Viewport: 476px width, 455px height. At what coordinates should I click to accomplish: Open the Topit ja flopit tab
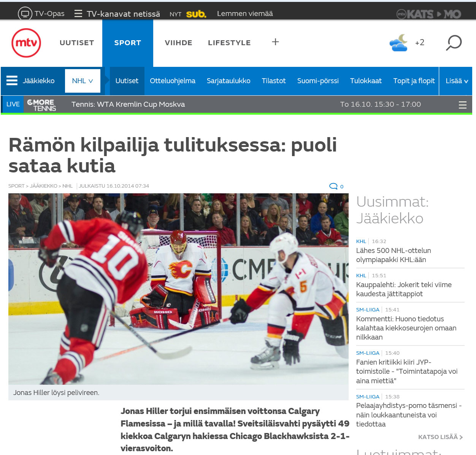point(414,81)
